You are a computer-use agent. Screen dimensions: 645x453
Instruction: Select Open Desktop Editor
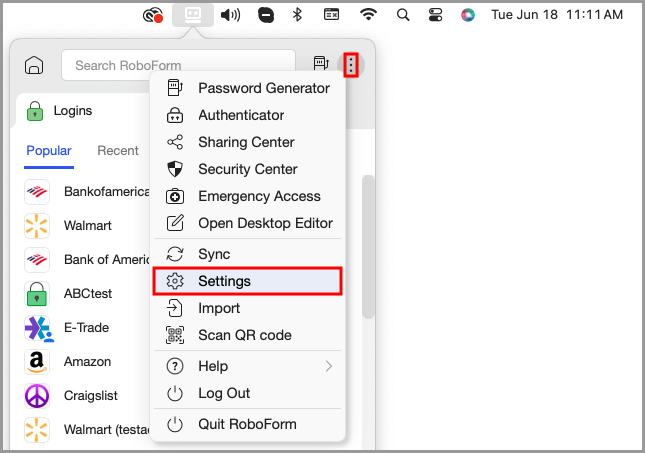[x=248, y=223]
